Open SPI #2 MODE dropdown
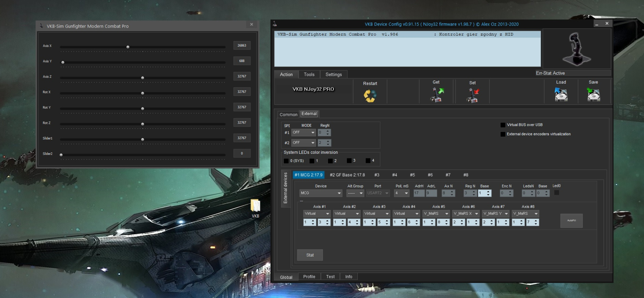Image resolution: width=644 pixels, height=298 pixels. tap(303, 143)
